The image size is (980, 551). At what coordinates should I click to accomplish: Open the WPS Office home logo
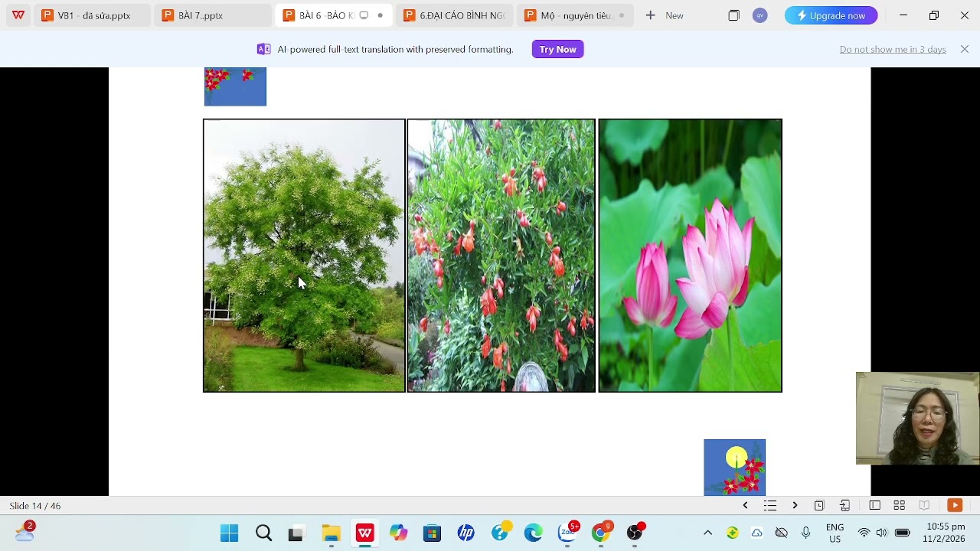point(18,15)
